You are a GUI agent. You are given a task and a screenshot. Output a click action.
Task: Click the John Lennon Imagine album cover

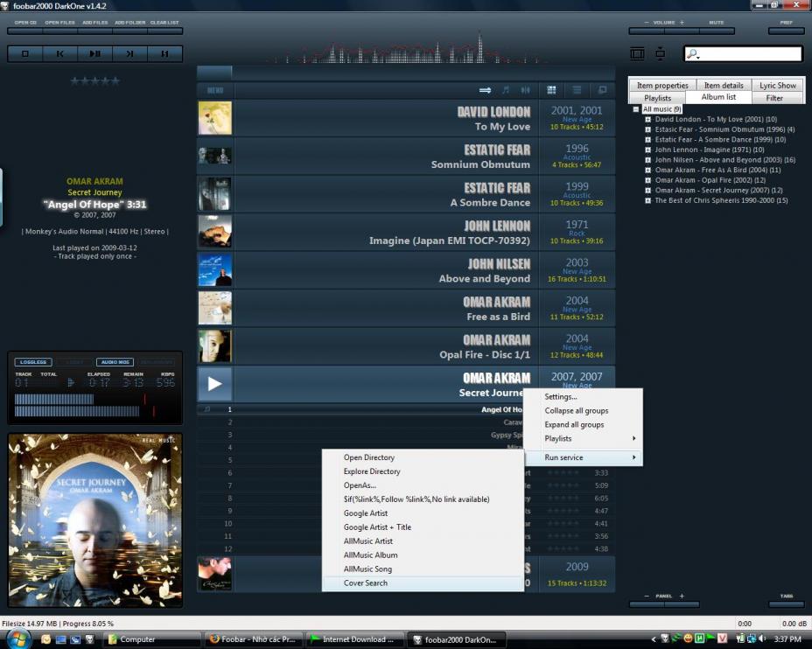(215, 232)
